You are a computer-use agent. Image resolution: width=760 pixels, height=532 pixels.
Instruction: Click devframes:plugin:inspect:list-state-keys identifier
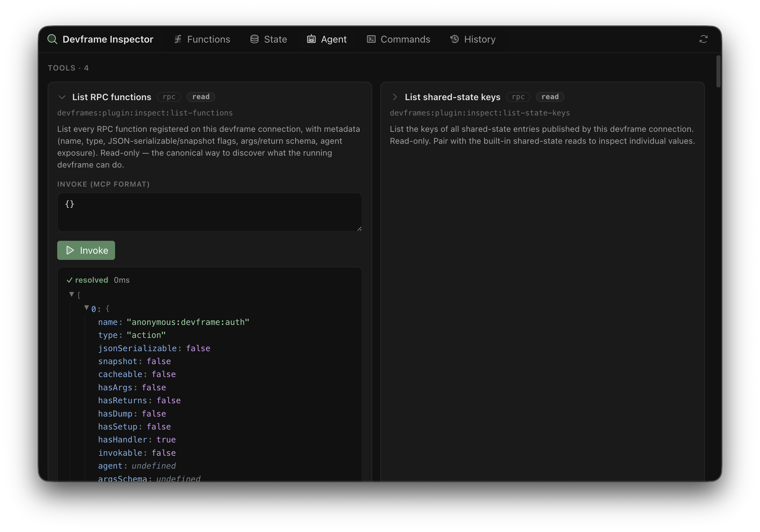coord(480,113)
